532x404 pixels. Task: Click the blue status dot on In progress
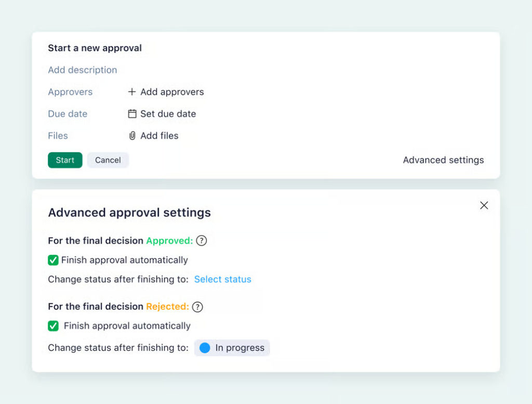[x=205, y=347]
